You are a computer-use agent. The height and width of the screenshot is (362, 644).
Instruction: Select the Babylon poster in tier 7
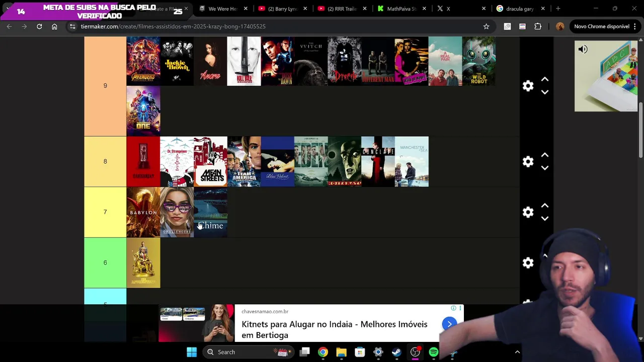click(143, 212)
